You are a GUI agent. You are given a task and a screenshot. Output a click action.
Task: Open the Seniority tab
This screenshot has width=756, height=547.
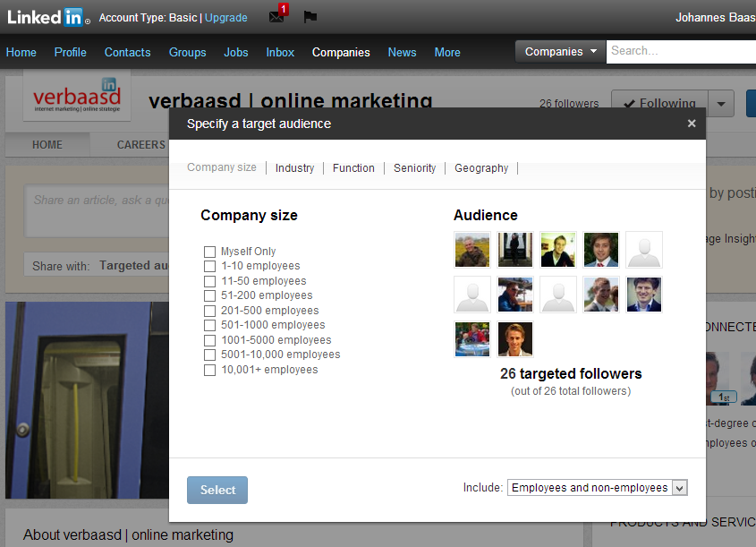click(x=414, y=168)
